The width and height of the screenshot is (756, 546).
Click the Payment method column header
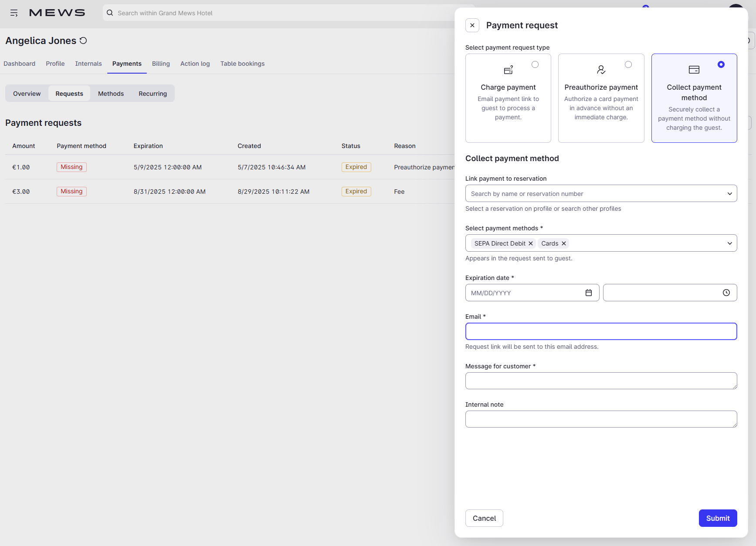click(x=81, y=146)
